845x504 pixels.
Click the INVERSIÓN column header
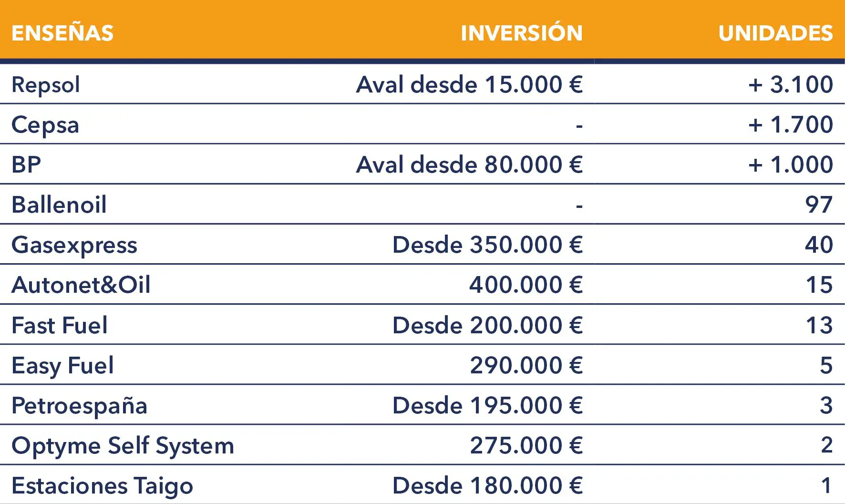coord(521,33)
